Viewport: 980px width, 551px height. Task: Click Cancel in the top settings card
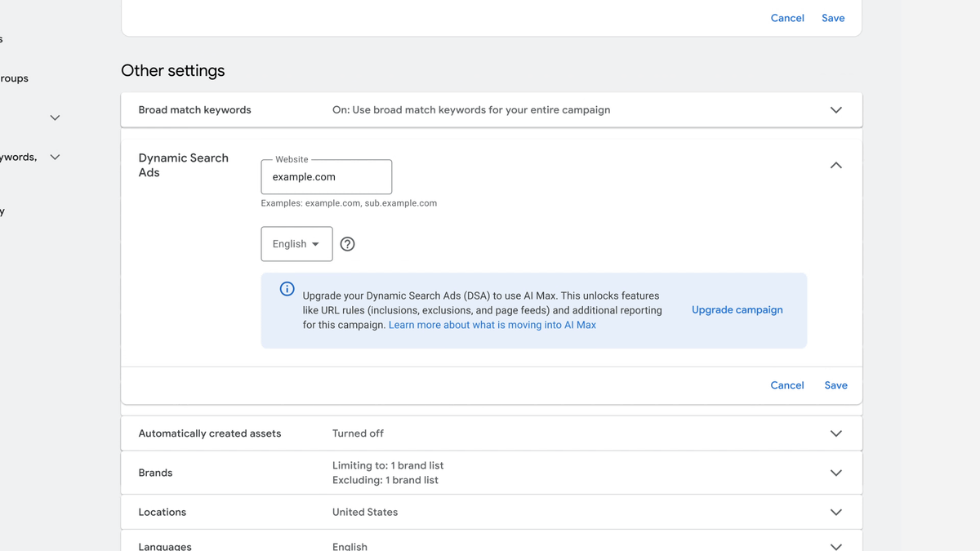point(787,18)
